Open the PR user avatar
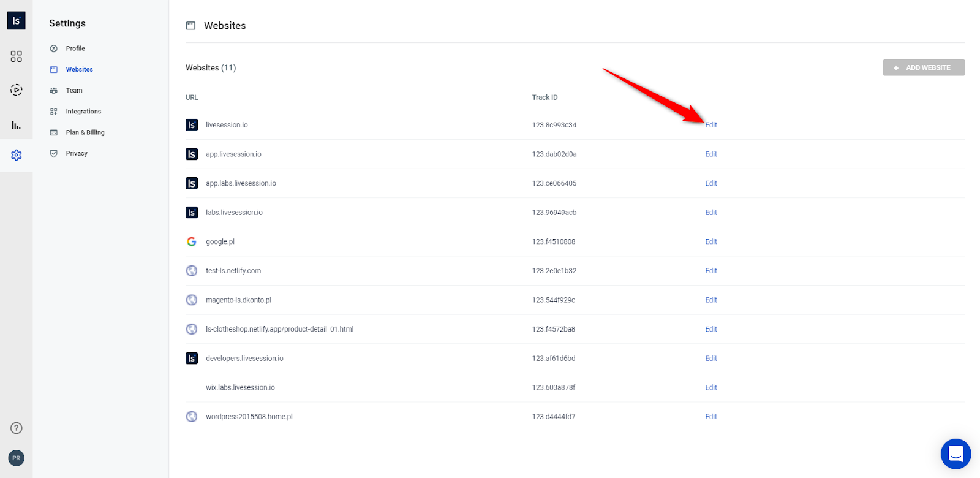This screenshot has width=980, height=478. 17,458
